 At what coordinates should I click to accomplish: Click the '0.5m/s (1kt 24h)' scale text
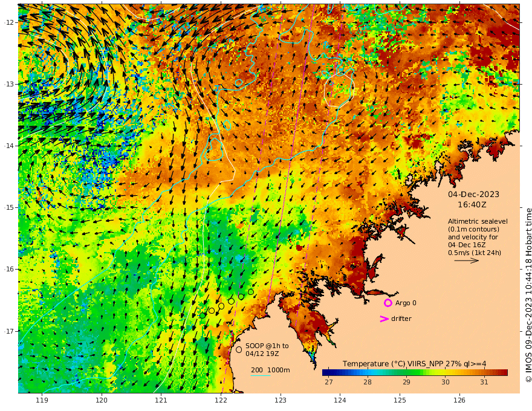(x=475, y=253)
